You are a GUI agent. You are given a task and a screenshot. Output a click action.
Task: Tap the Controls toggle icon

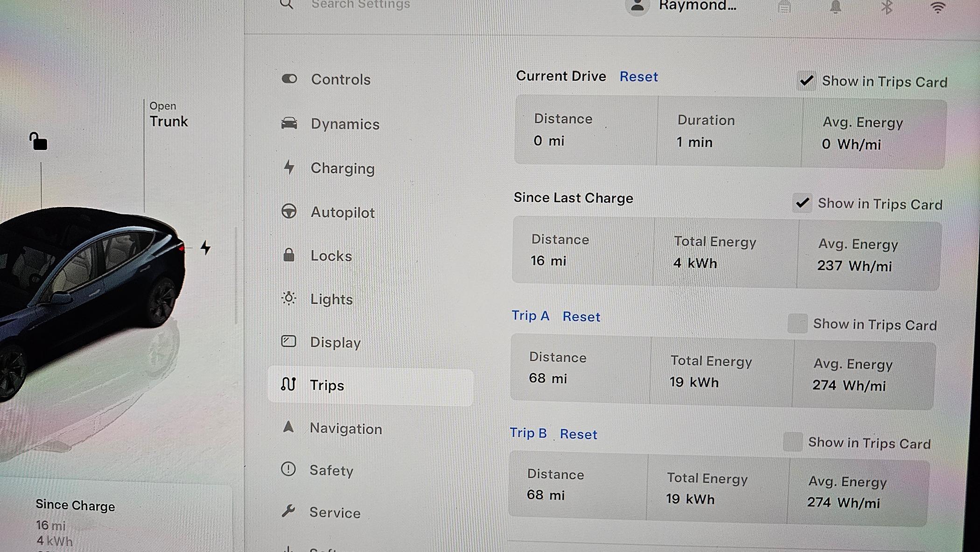click(x=289, y=79)
